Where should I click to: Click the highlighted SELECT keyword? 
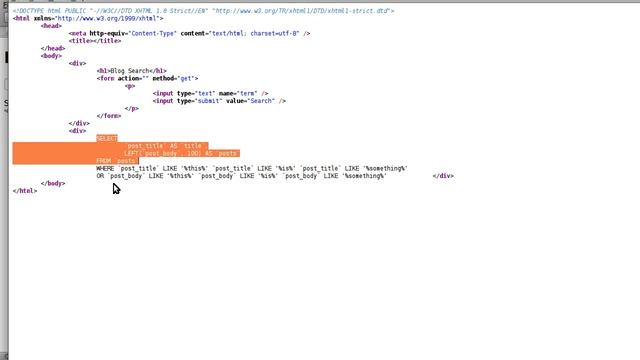point(107,139)
